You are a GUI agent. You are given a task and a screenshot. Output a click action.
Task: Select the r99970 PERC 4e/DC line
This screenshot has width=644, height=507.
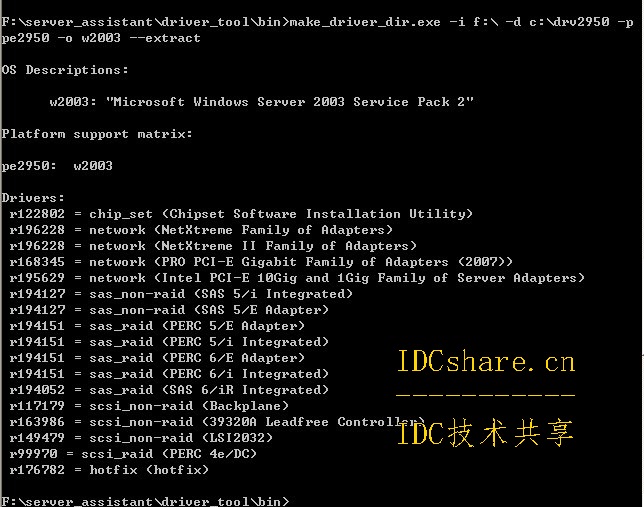click(x=133, y=454)
